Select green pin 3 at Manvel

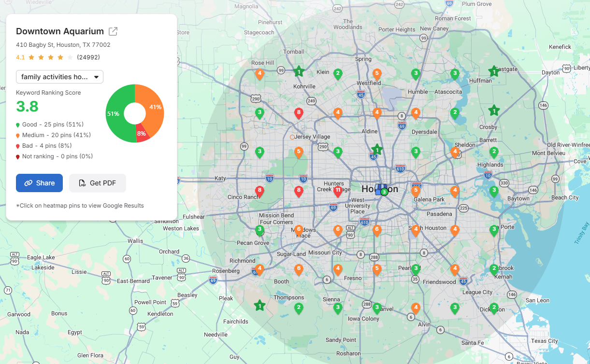pyautogui.click(x=377, y=308)
